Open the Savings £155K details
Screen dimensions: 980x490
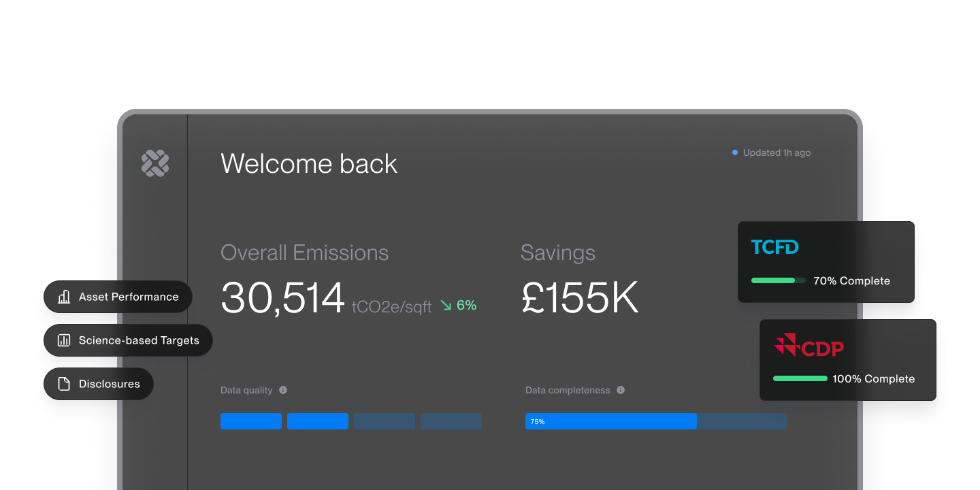tap(580, 296)
